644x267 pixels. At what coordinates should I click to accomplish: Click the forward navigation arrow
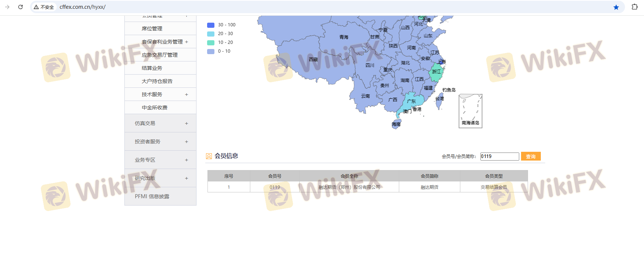7,7
